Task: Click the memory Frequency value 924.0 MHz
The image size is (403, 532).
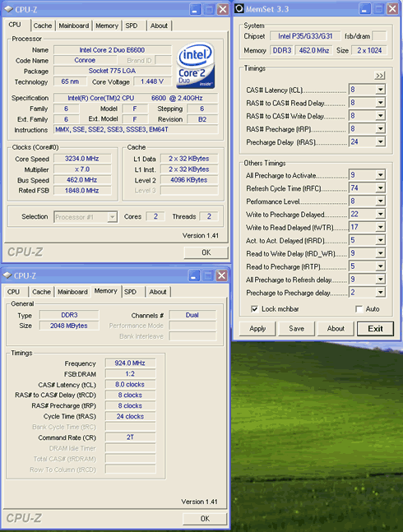Action: tap(130, 363)
